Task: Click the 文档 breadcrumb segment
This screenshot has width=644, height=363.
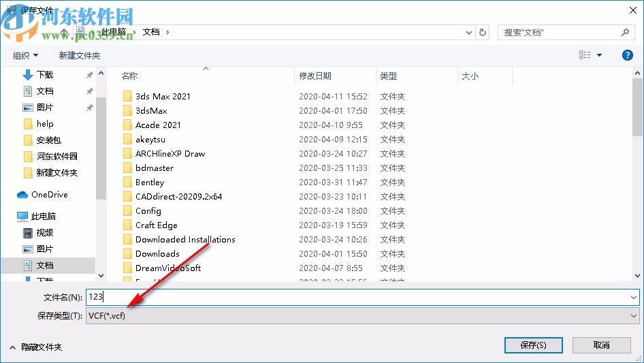Action: coord(150,32)
